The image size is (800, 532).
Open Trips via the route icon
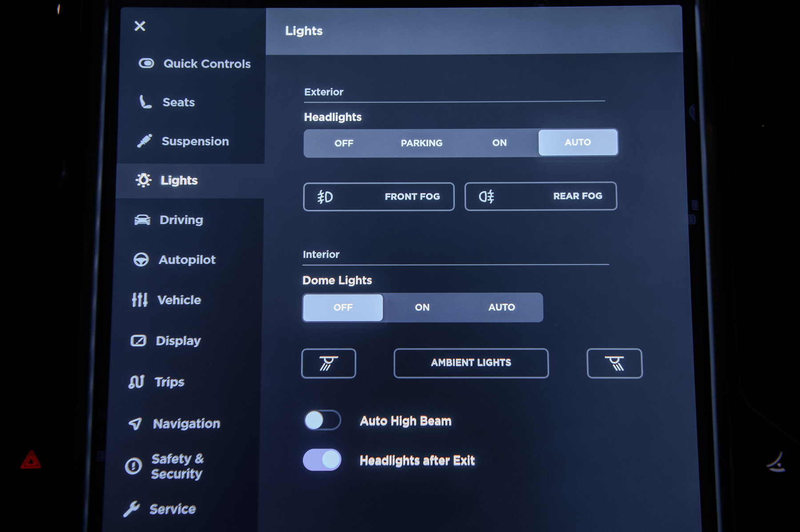coord(136,382)
